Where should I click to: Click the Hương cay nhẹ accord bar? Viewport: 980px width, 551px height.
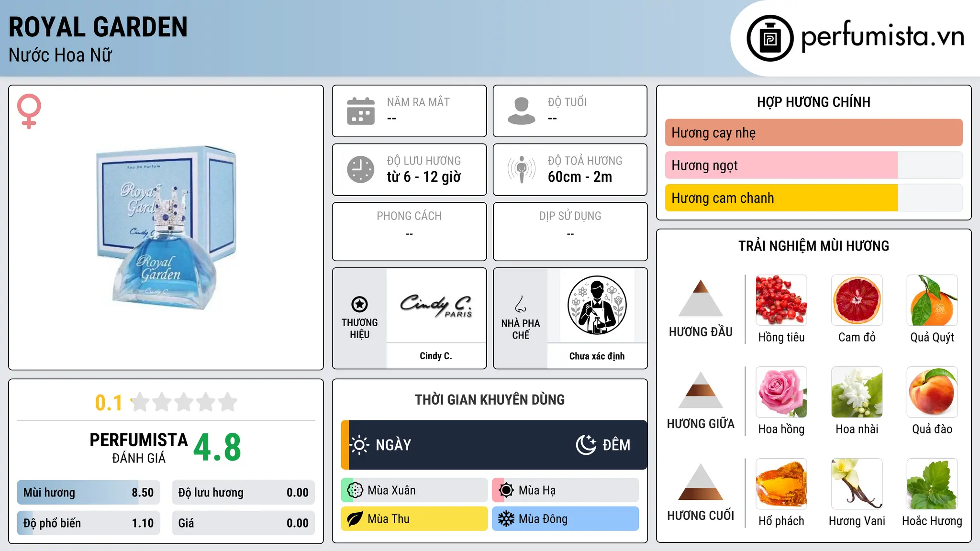(814, 132)
